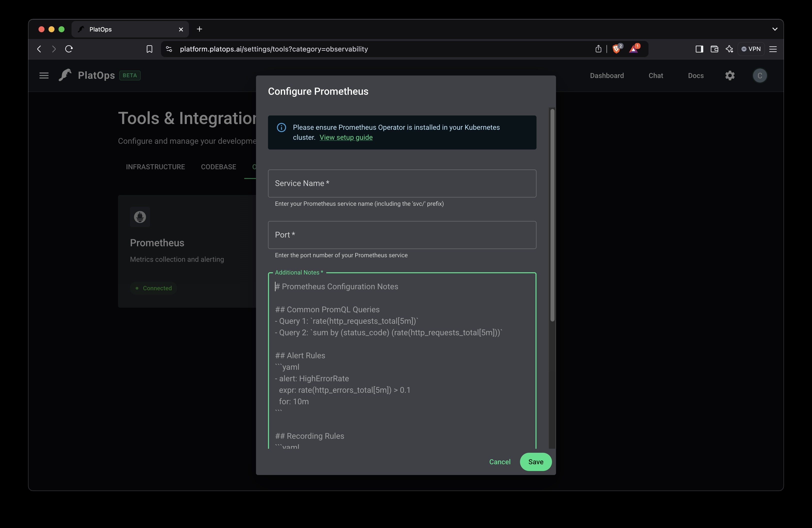Open the Docs nav item
This screenshot has height=528, width=812.
pos(696,76)
